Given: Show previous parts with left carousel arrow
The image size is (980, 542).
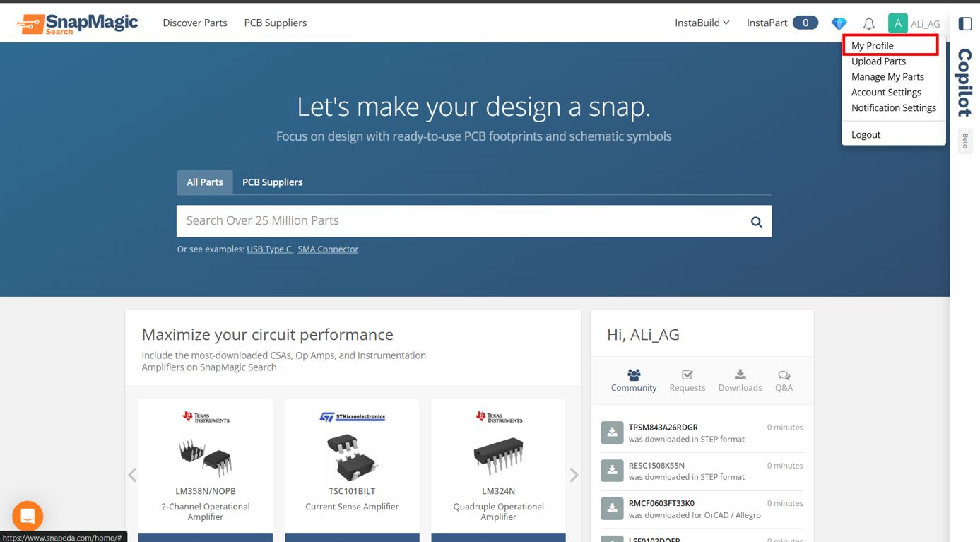Looking at the screenshot, I should [132, 475].
